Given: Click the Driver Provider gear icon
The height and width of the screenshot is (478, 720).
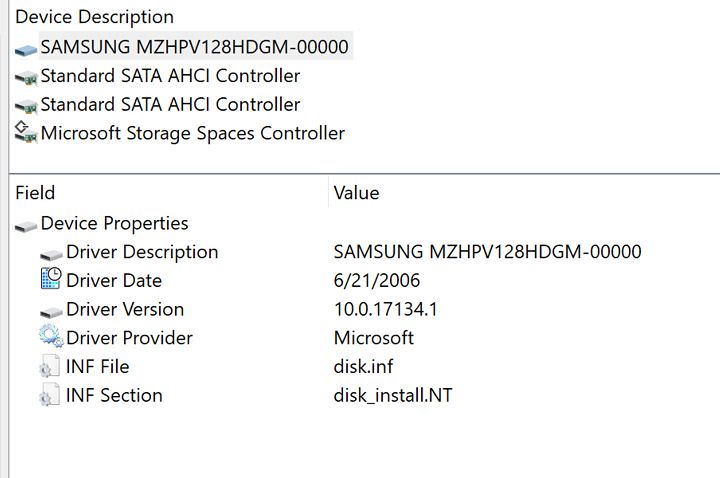Looking at the screenshot, I should point(51,338).
